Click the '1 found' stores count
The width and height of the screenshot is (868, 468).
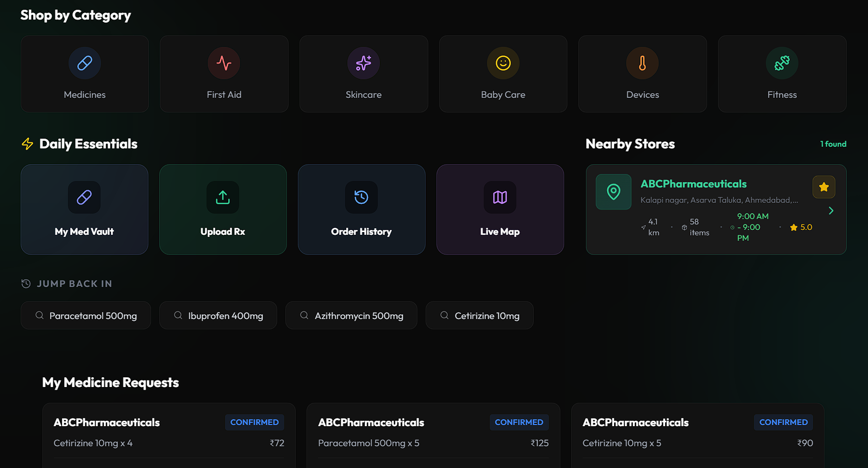[833, 144]
